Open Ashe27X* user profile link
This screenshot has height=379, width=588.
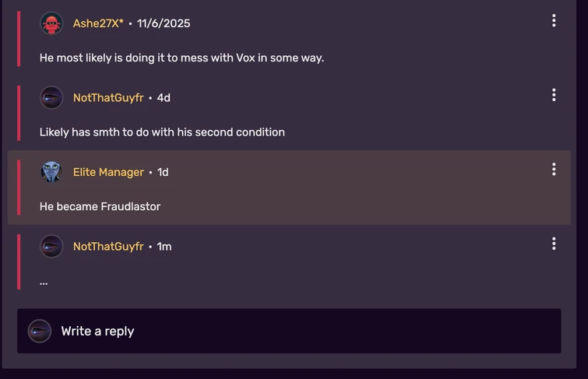pos(98,23)
